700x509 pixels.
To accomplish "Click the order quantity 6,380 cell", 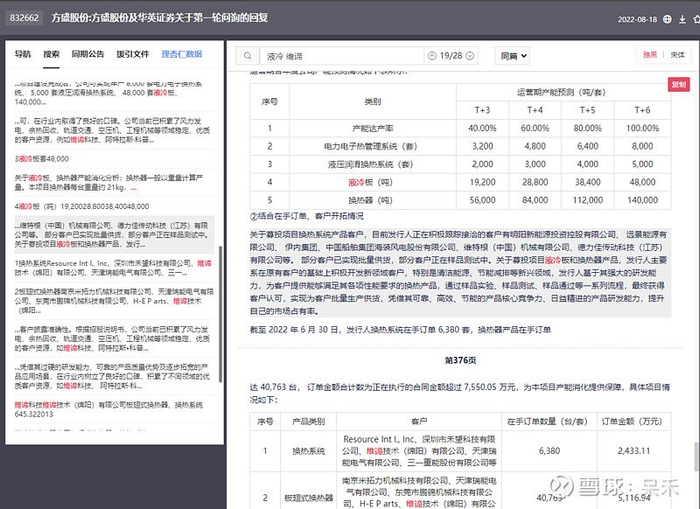I will tap(549, 451).
